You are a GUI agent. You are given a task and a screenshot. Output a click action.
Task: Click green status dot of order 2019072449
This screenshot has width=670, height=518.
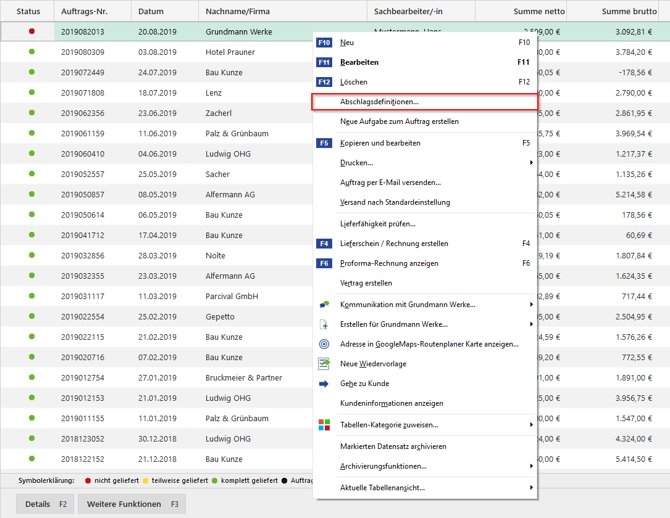32,72
